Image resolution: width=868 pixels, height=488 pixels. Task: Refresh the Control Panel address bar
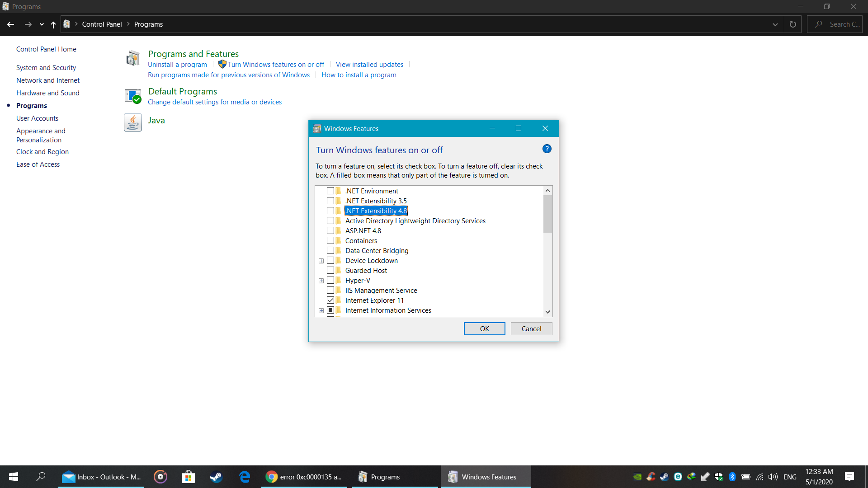[793, 24]
